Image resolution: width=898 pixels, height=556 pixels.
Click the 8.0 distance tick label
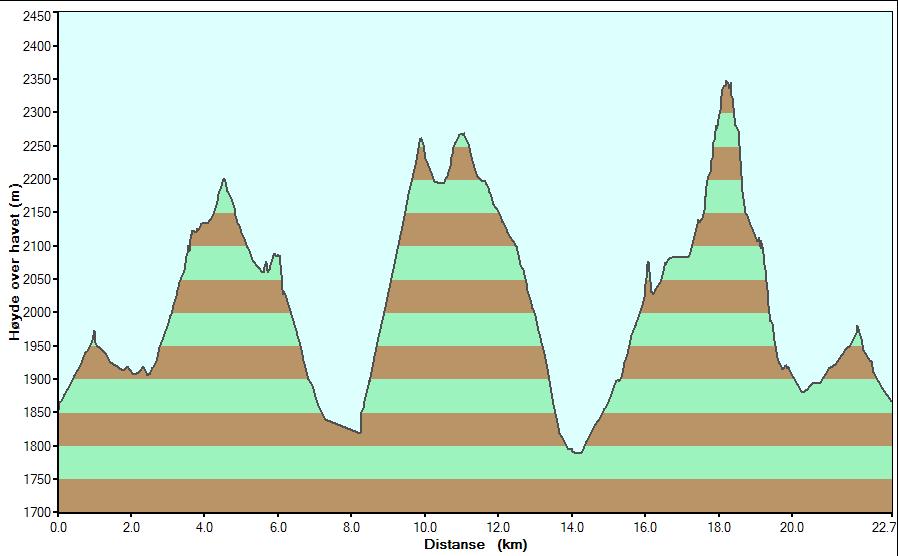[352, 528]
